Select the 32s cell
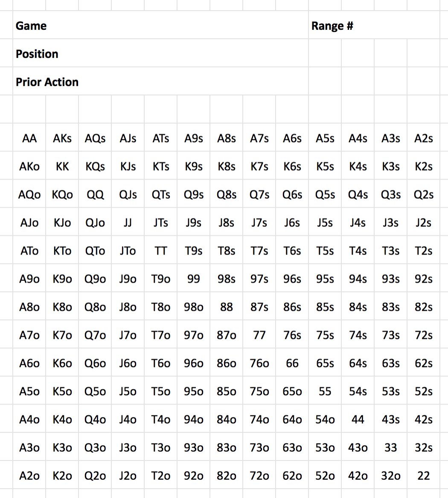 [x=424, y=448]
